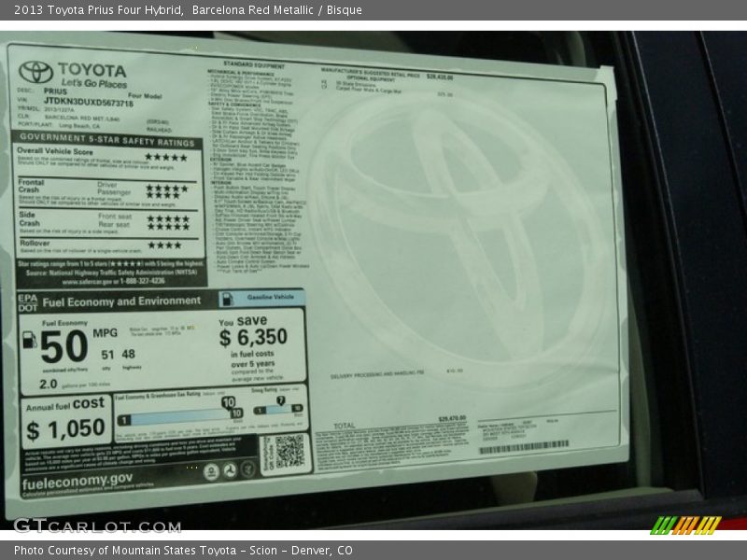Click the 'Frontal Crash' label
This screenshot has width=747, height=560.
pos(32,186)
